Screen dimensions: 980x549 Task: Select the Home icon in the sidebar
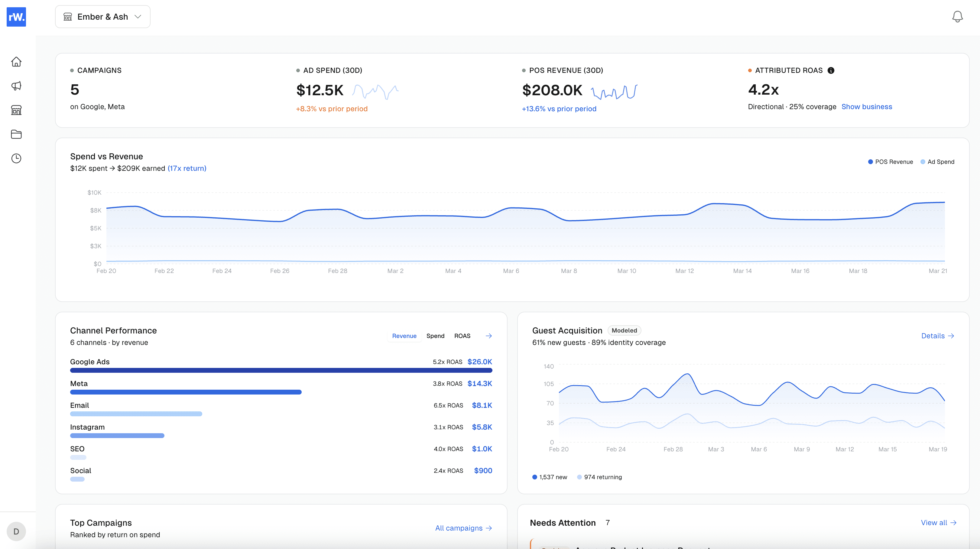coord(16,61)
